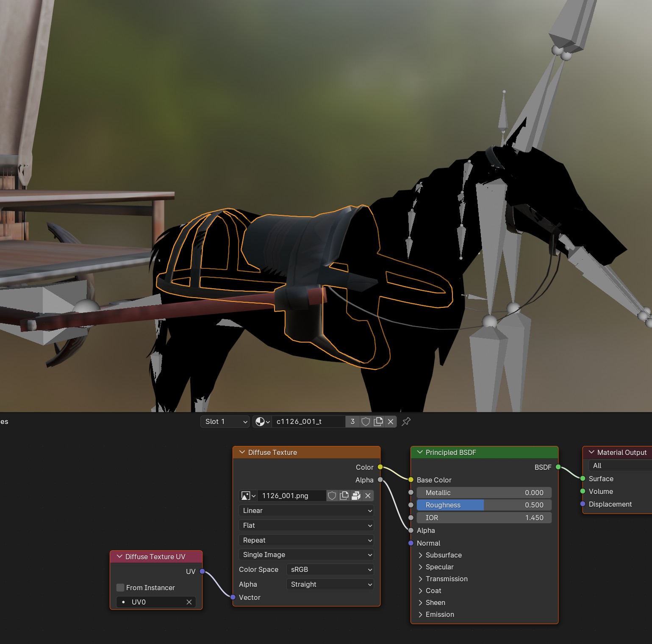Open the material browse sphere icon
Screen dimensions: 652x644
(262, 421)
